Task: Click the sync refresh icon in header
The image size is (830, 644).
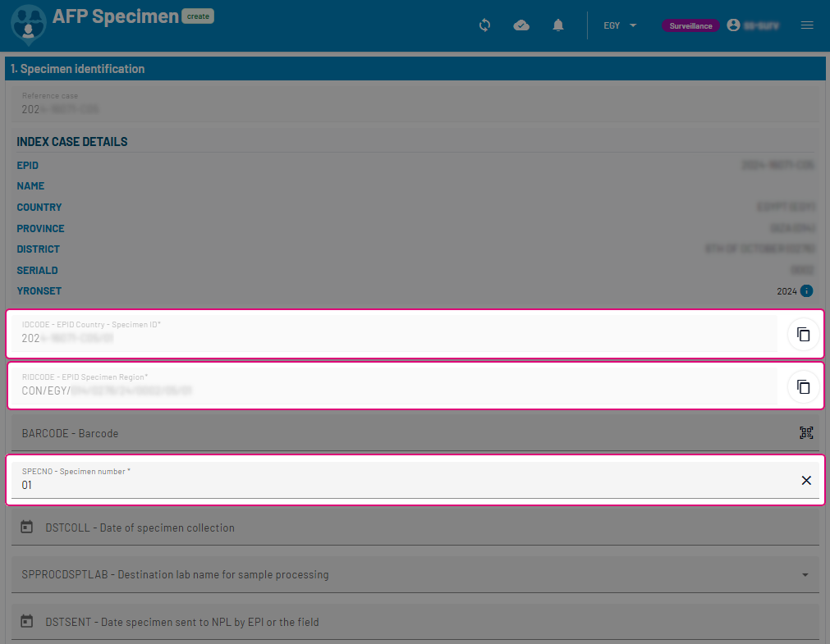Action: 484,25
